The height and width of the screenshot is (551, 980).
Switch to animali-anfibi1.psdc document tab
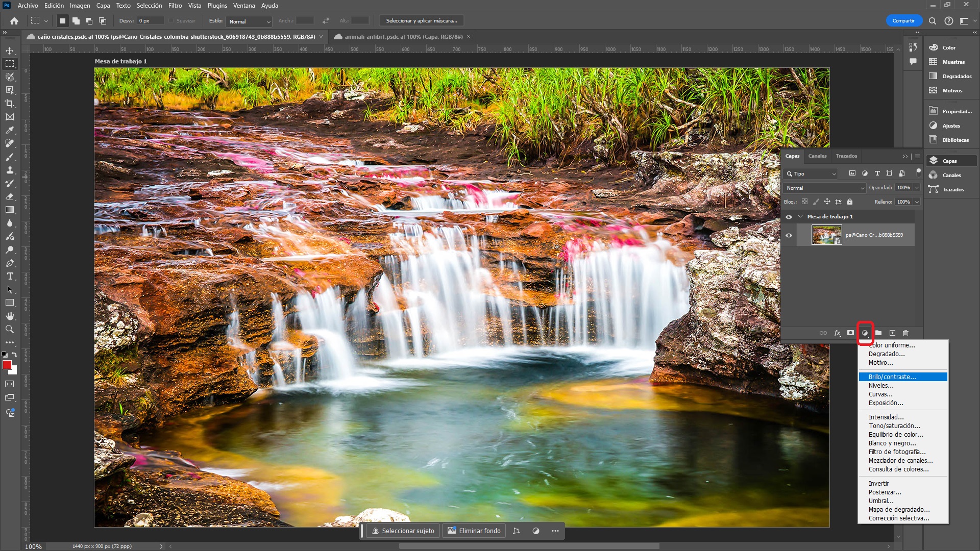[403, 37]
